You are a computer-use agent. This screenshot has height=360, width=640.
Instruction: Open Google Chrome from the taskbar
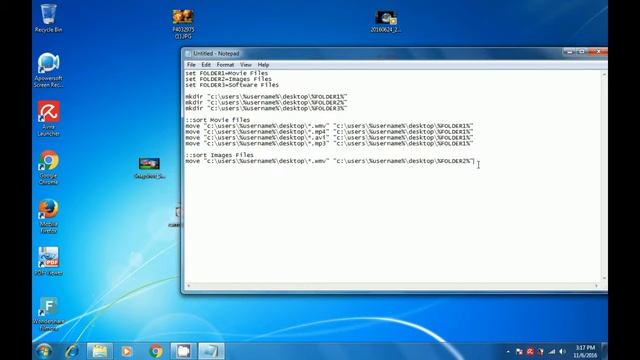[x=156, y=351]
